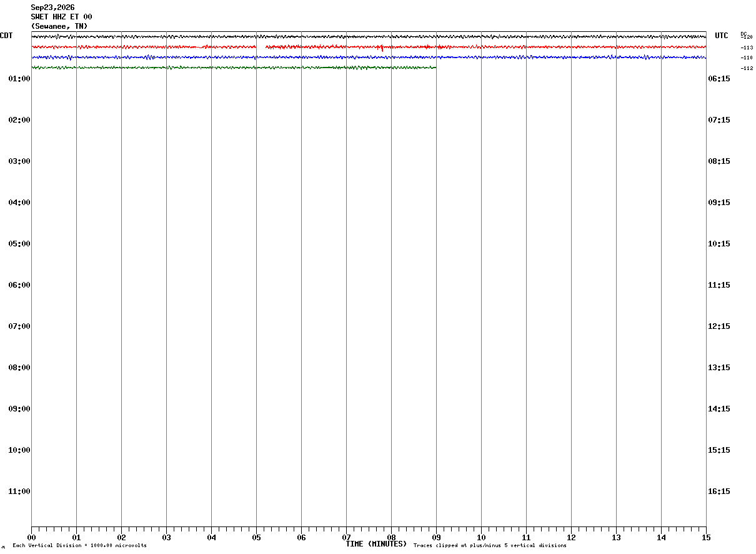Click the 11:00 CDT row label
The width and height of the screenshot is (756, 554).
click(19, 491)
